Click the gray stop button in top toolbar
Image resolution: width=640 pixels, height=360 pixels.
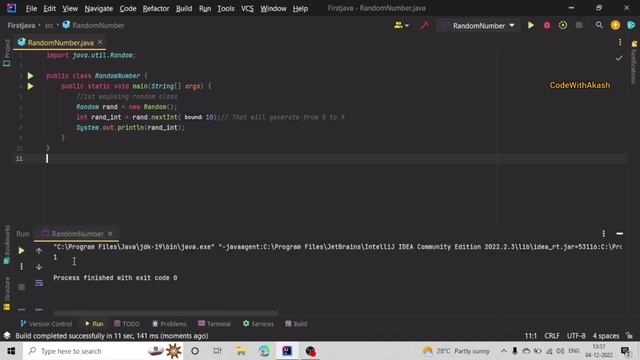[579, 25]
